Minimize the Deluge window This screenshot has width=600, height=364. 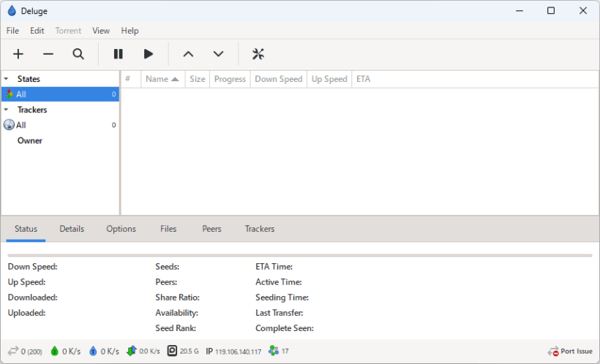pos(520,11)
